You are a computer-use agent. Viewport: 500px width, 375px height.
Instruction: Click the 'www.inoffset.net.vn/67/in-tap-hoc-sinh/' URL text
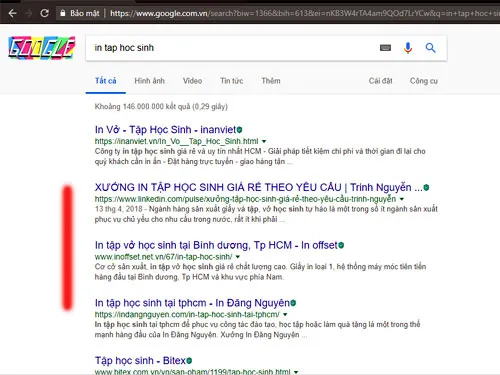tap(163, 257)
